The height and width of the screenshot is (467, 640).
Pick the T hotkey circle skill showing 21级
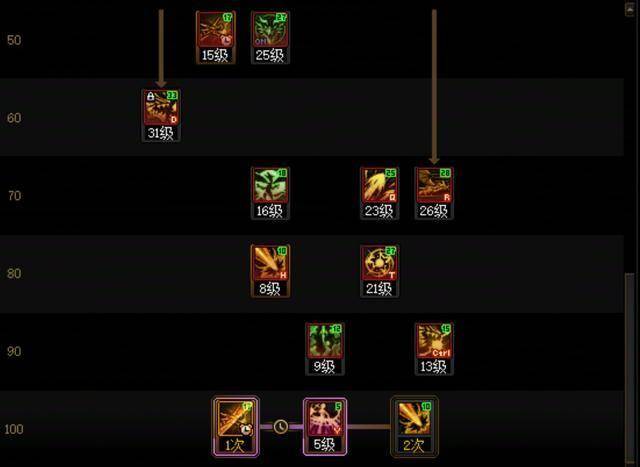(x=380, y=271)
